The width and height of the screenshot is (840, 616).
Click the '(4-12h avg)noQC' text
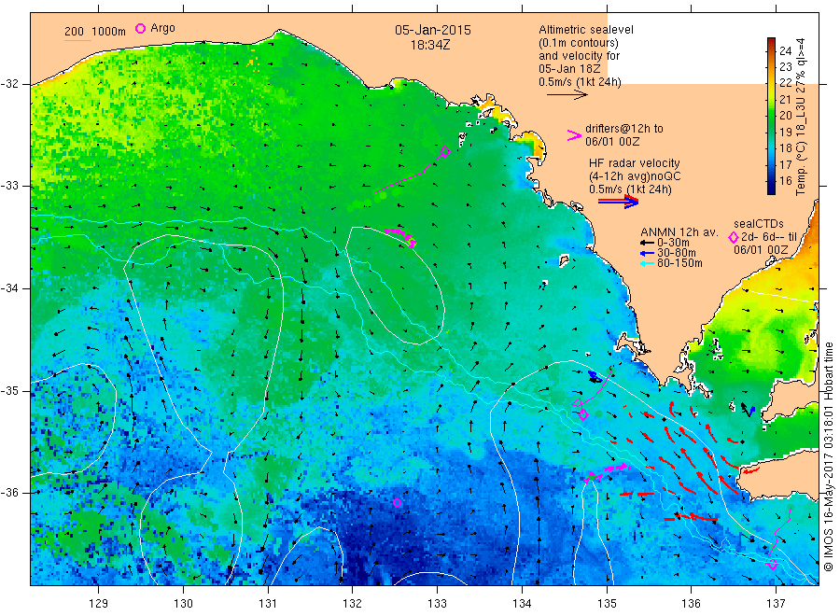[x=635, y=176]
